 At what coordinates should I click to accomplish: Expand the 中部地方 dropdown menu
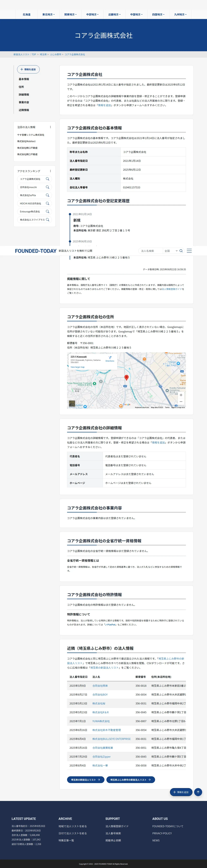point(92,15)
